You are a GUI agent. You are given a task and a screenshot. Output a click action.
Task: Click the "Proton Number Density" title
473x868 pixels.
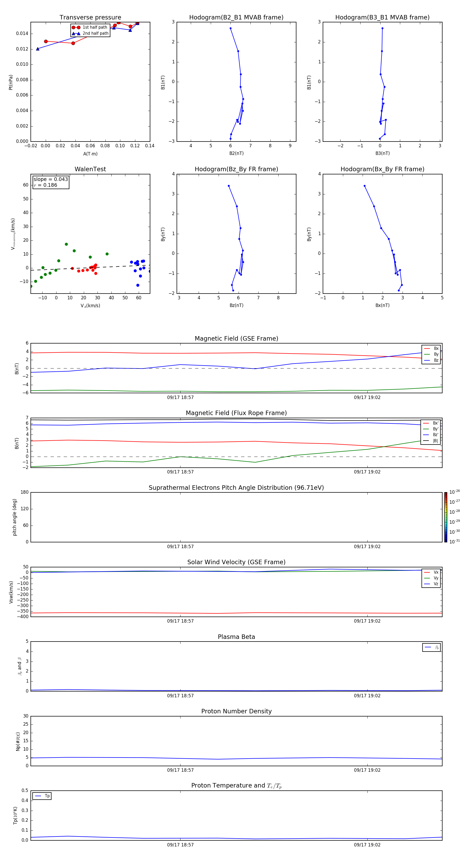click(x=236, y=711)
